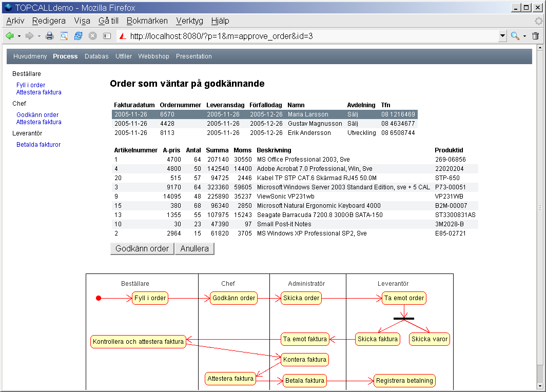Go to the Utfiler tab
Viewport: 546px width, 392px height.
coord(124,56)
